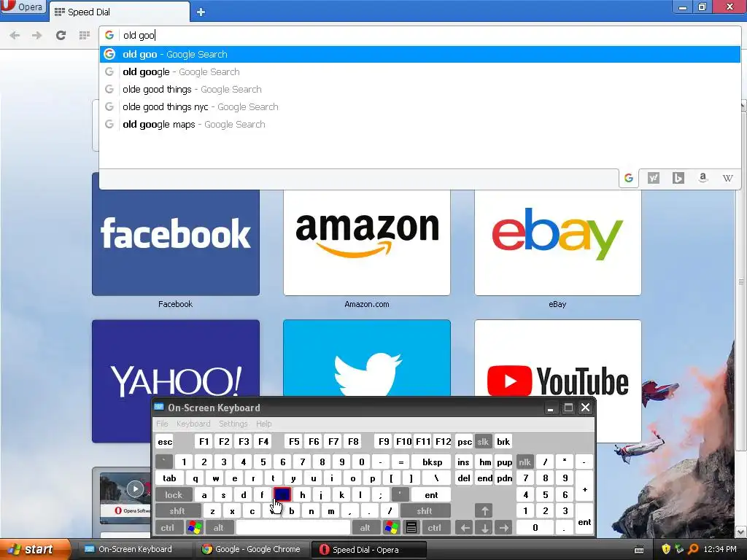This screenshot has width=747, height=560.
Task: Toggle the right shft key on keyboard
Action: (425, 511)
